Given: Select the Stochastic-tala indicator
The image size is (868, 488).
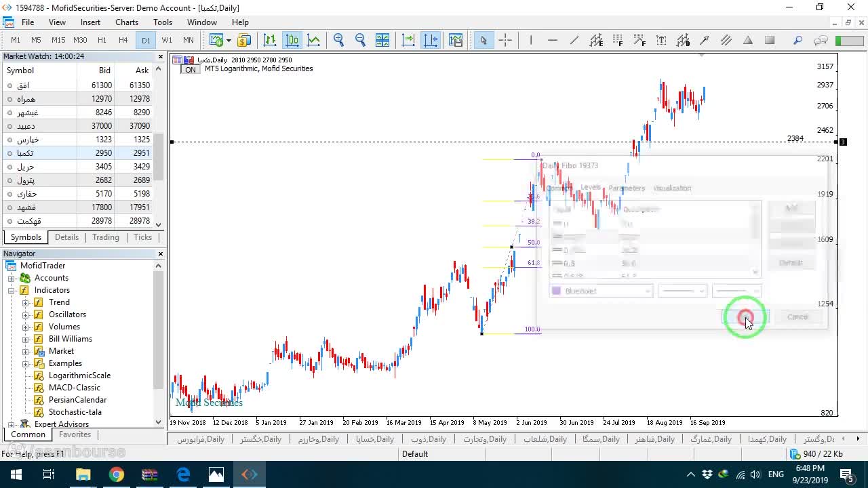Looking at the screenshot, I should tap(75, 412).
